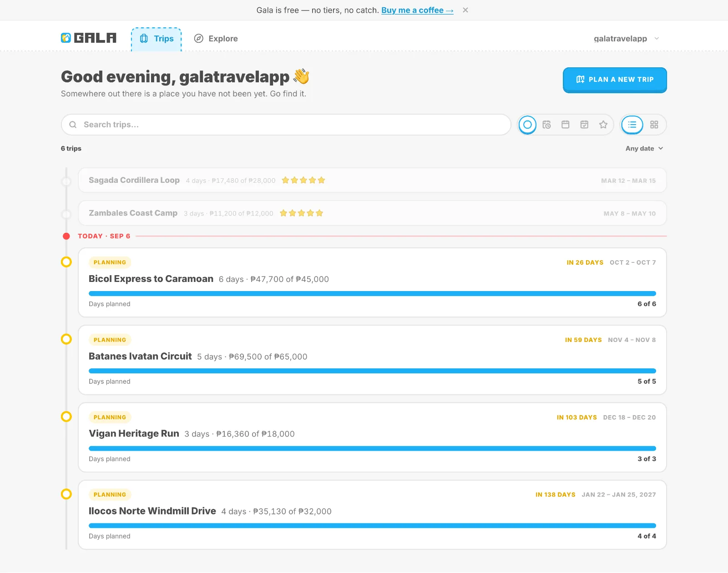
Task: Click Plan a New Trip button
Action: tap(615, 80)
